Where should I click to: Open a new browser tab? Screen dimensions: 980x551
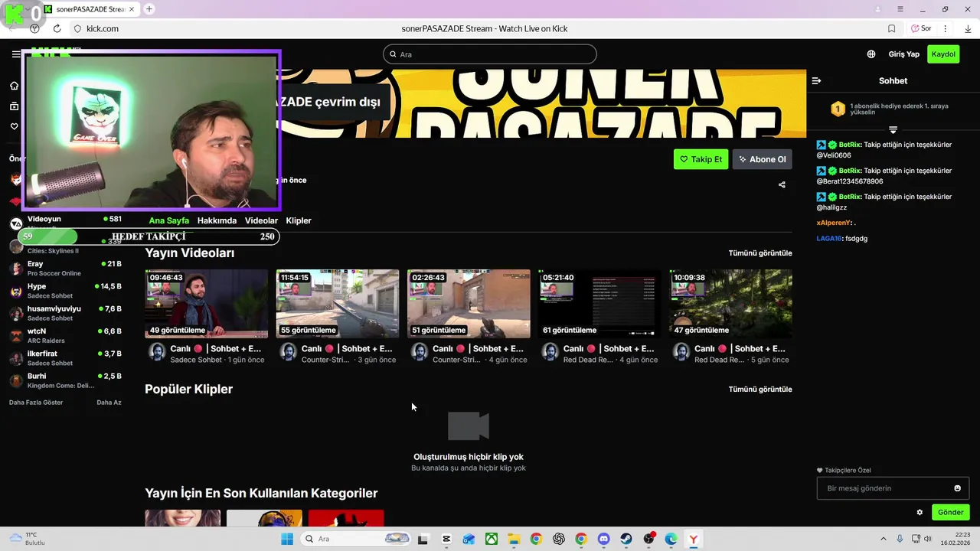[149, 9]
